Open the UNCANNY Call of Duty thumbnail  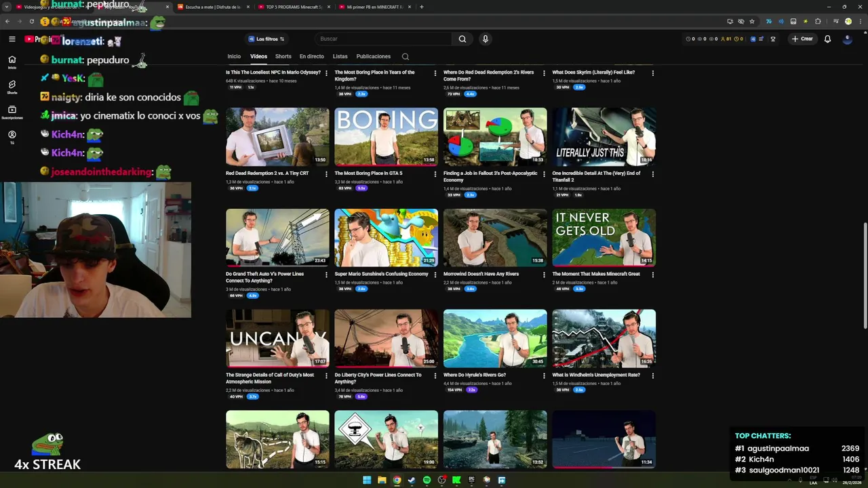(x=277, y=339)
